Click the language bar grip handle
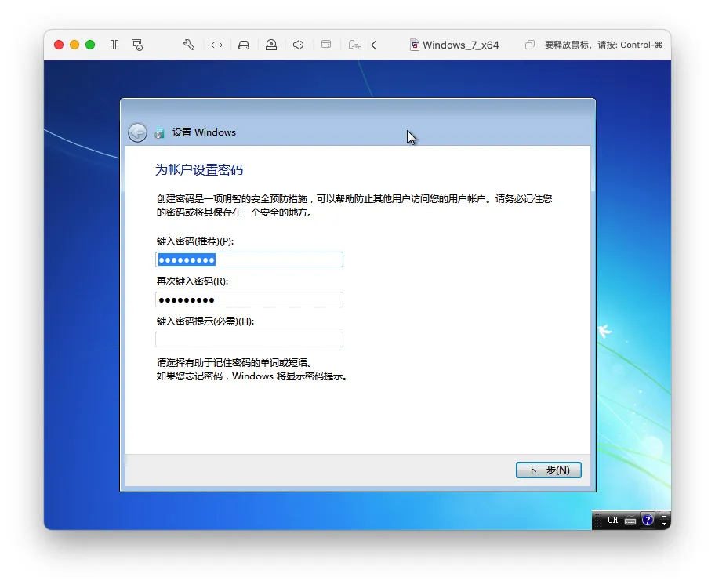 pos(598,520)
